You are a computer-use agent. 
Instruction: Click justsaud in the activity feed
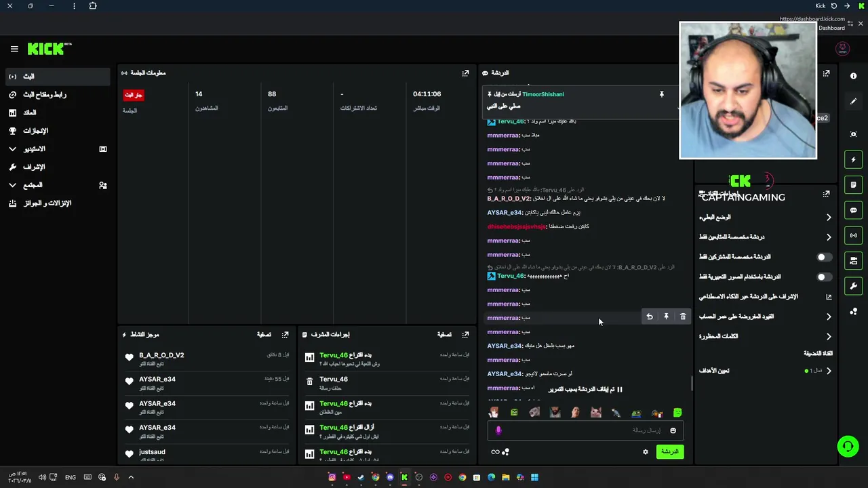point(152,452)
